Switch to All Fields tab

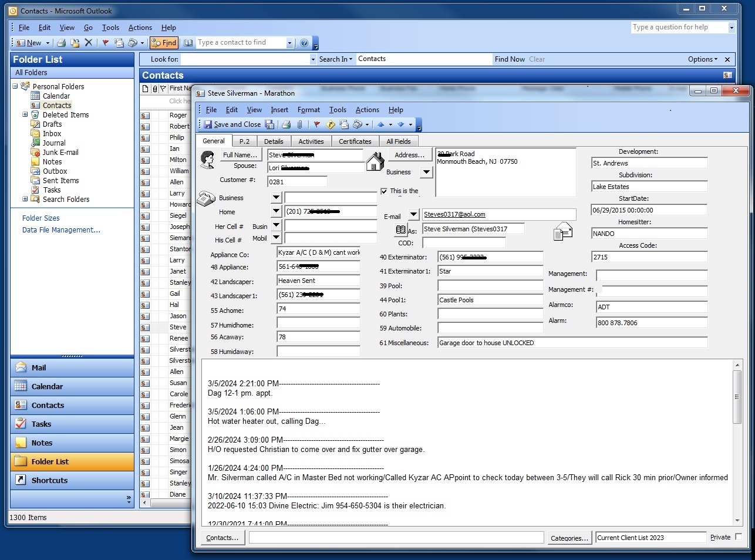399,141
